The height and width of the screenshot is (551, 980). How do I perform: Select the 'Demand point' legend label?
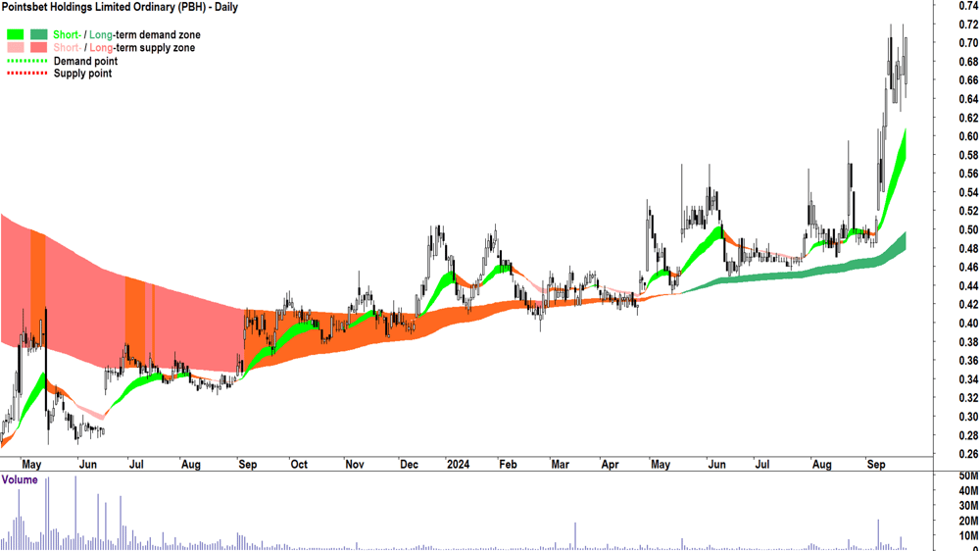pyautogui.click(x=85, y=62)
